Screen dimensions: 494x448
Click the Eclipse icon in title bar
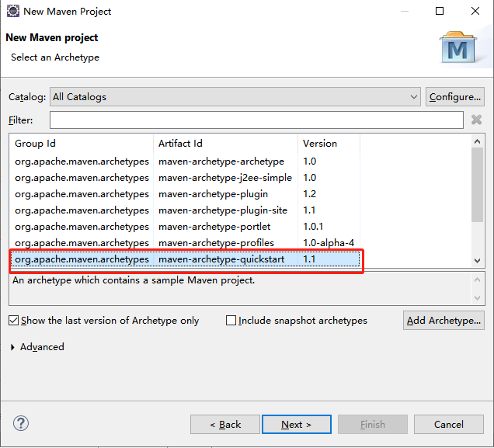pos(13,11)
